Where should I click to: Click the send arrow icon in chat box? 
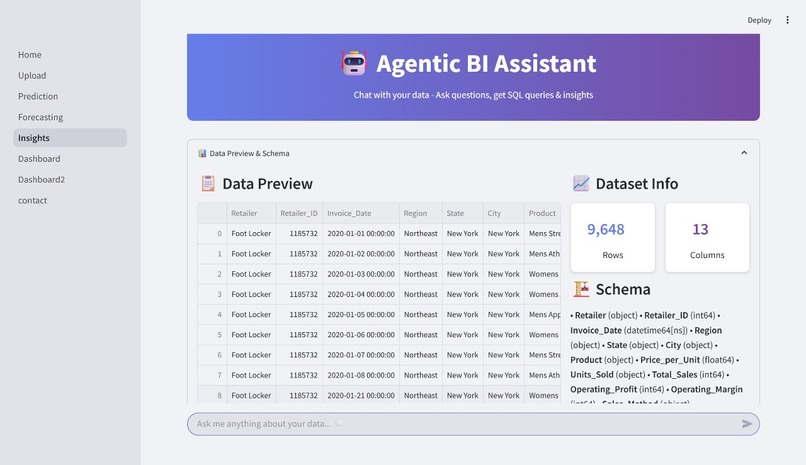pyautogui.click(x=747, y=424)
